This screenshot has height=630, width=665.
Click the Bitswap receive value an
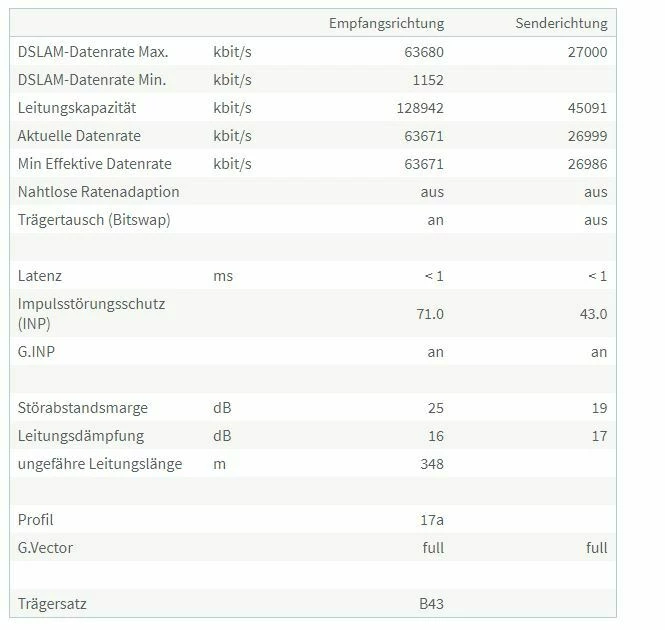(x=436, y=220)
